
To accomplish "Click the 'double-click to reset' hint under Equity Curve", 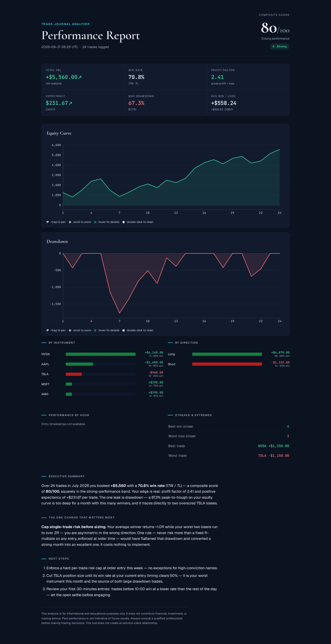I will [x=140, y=222].
